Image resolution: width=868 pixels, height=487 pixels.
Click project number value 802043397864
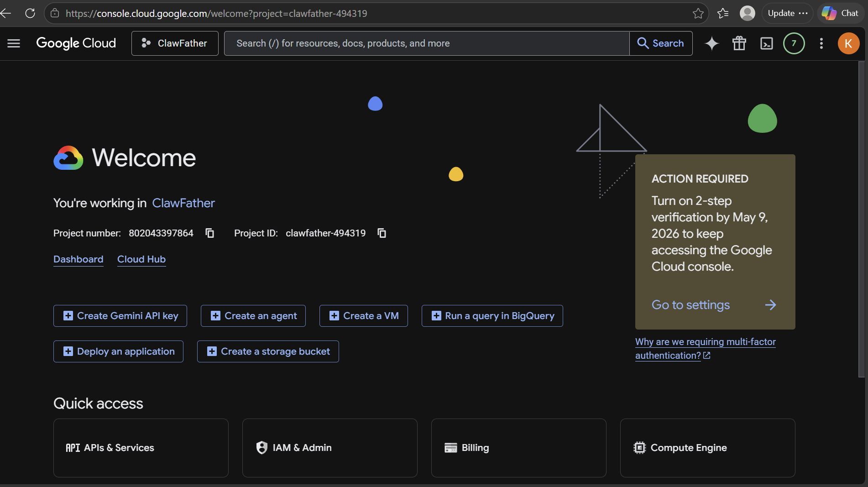161,233
